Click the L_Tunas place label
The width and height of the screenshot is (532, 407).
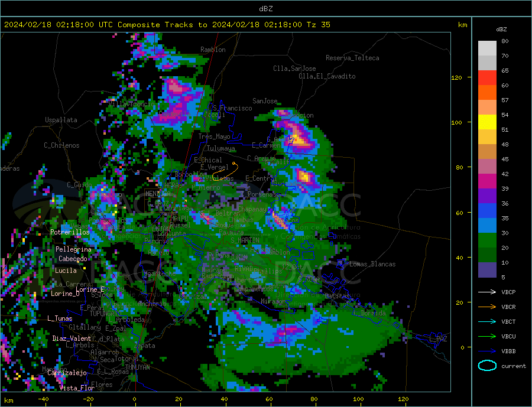coord(60,318)
